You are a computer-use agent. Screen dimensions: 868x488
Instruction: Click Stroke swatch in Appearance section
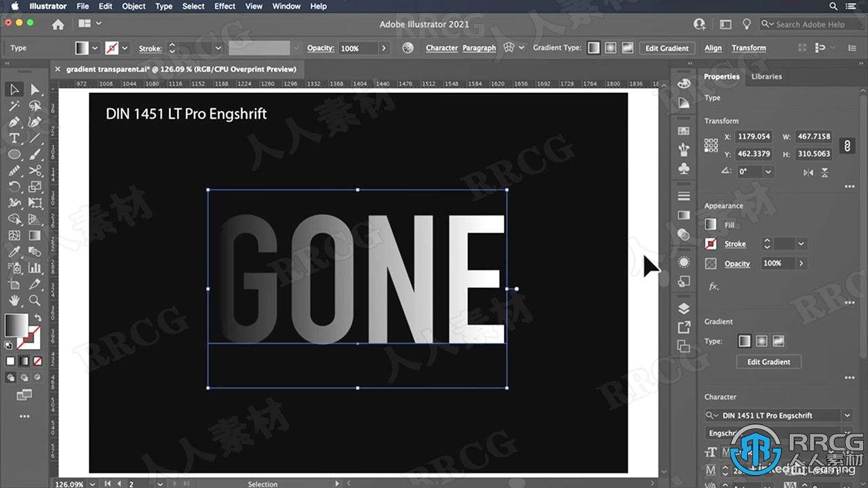pyautogui.click(x=711, y=243)
